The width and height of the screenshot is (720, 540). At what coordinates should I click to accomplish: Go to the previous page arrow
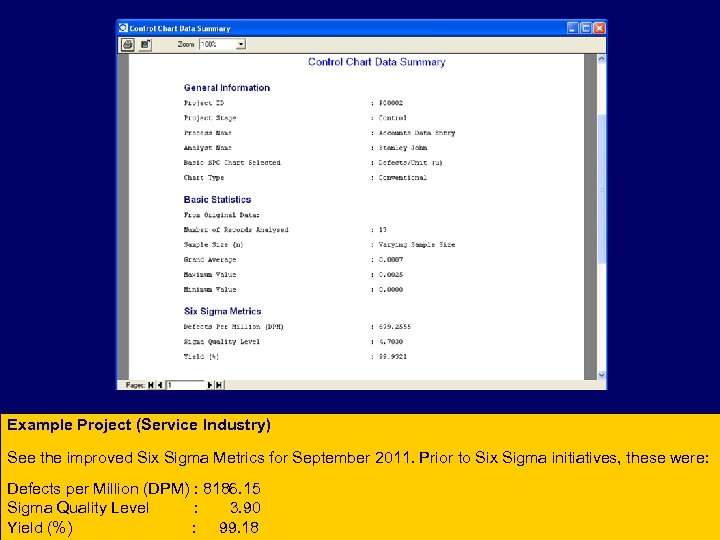coord(159,385)
